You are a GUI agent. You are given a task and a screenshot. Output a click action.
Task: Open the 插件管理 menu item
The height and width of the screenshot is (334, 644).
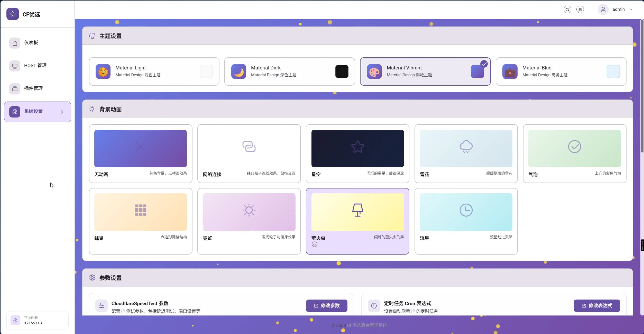coord(38,88)
